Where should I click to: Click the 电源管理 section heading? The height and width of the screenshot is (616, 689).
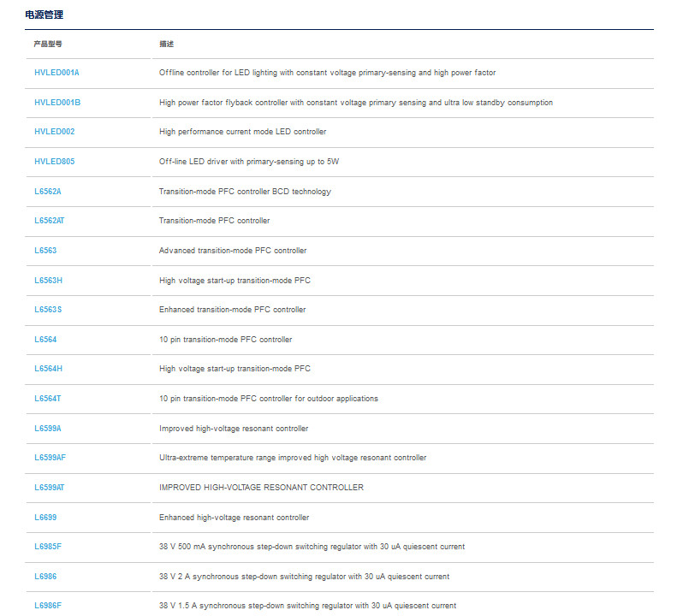click(x=44, y=15)
